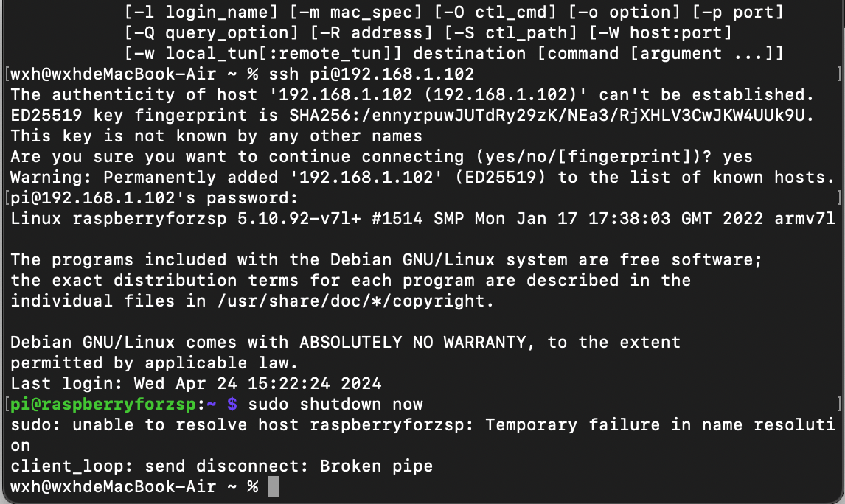The image size is (845, 504).
Task: Click the "pi@192.168.1.102's password:" line
Action: 153,198
